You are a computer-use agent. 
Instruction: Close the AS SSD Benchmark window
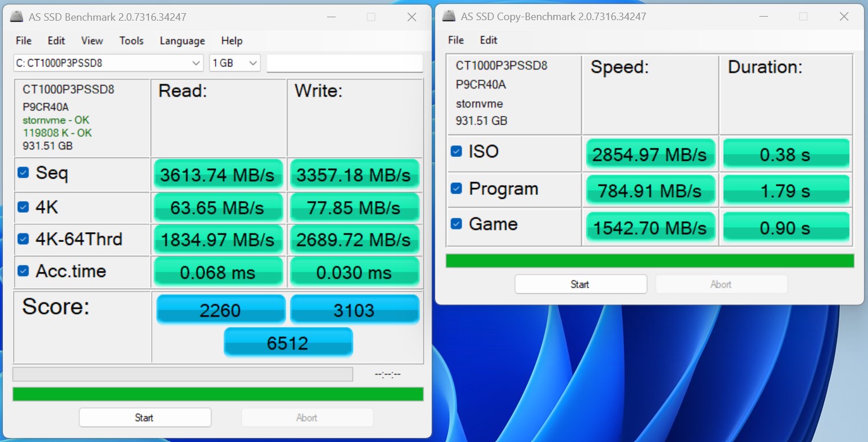point(412,17)
